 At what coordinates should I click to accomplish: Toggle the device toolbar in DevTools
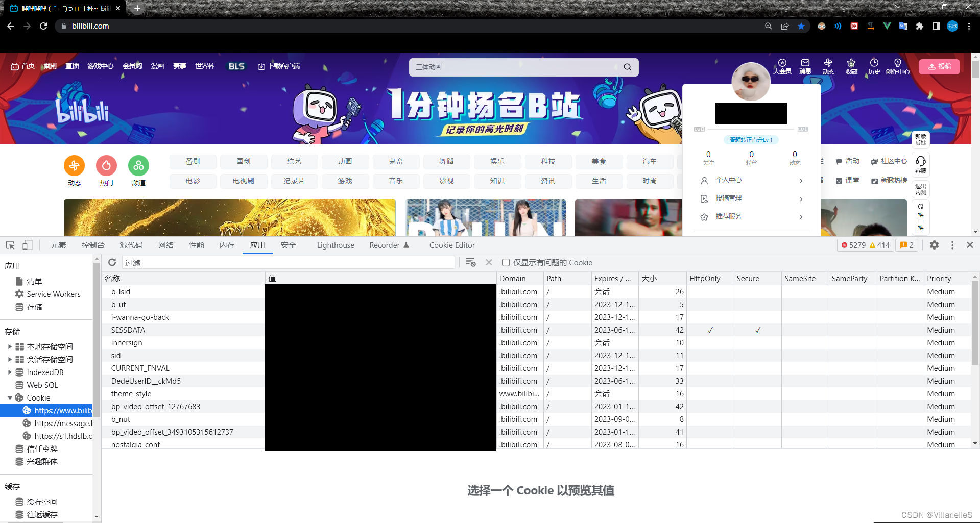pos(27,245)
